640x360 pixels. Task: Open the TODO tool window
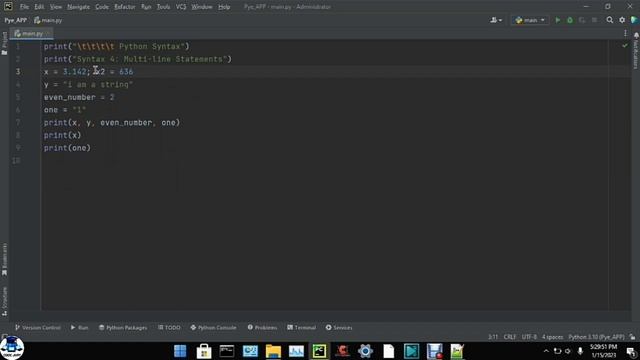[x=169, y=327]
